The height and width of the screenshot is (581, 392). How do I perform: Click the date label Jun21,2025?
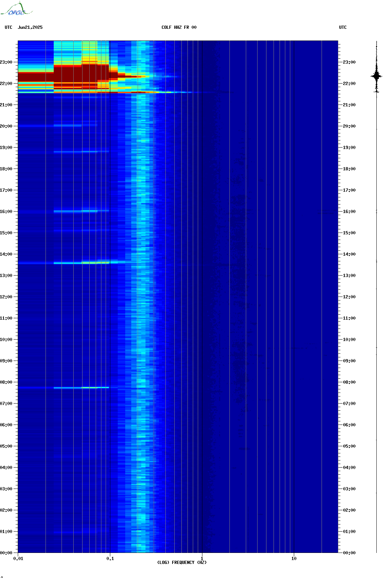[x=30, y=27]
